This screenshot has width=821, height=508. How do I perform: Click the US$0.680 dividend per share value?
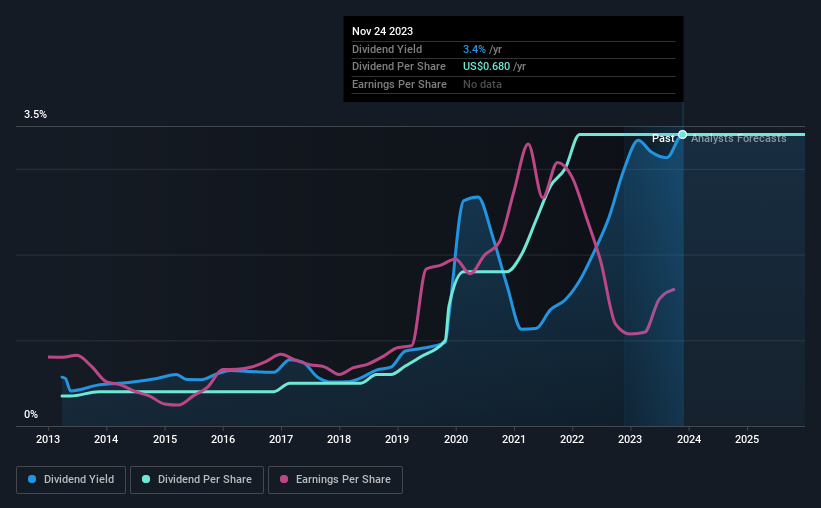point(486,67)
